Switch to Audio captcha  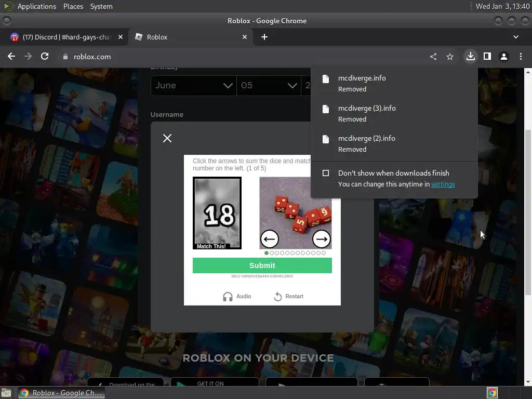point(237,296)
